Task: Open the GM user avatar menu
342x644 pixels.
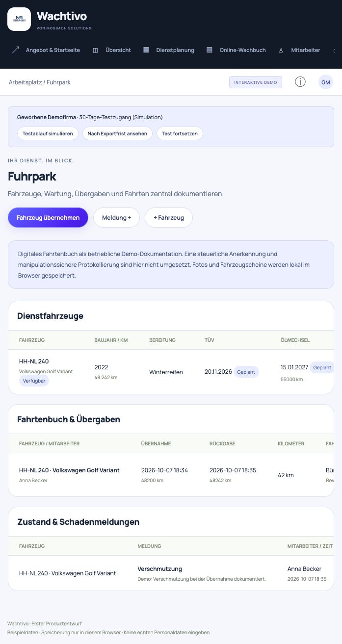Action: click(x=326, y=82)
